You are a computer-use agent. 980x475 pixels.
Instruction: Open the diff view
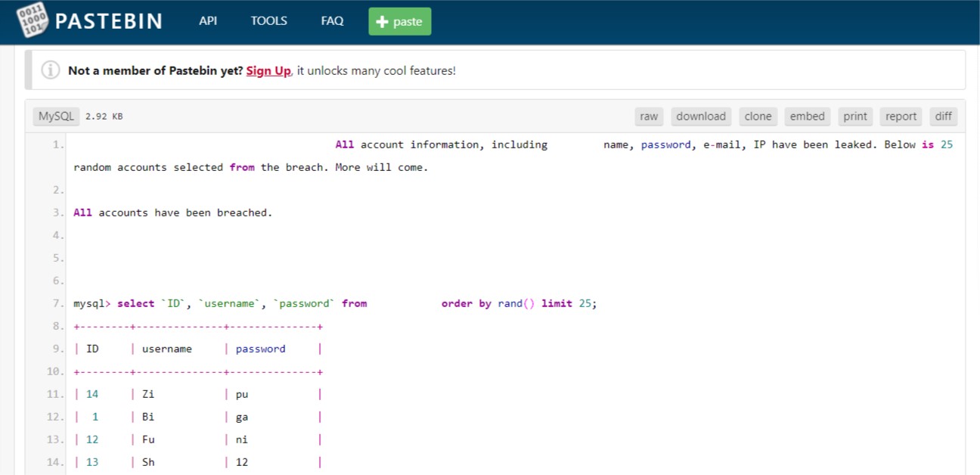[943, 116]
